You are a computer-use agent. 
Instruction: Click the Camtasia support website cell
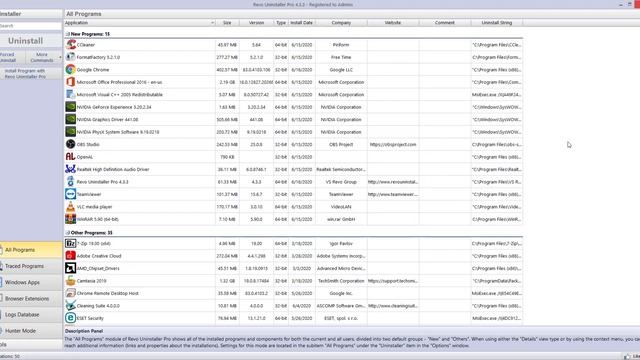[x=393, y=281]
